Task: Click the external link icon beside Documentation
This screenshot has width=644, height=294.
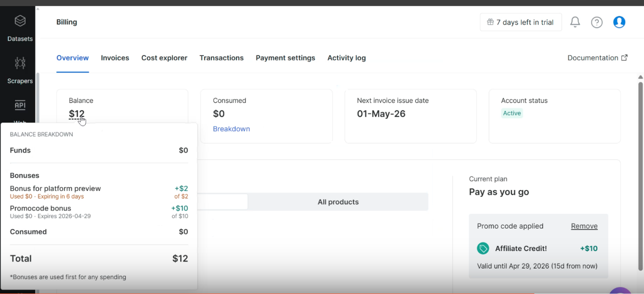Action: [x=624, y=58]
